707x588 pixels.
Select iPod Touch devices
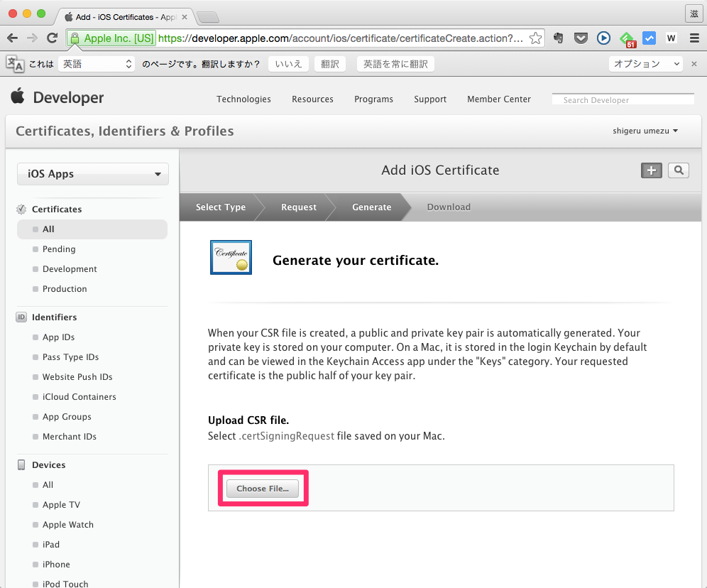click(65, 584)
